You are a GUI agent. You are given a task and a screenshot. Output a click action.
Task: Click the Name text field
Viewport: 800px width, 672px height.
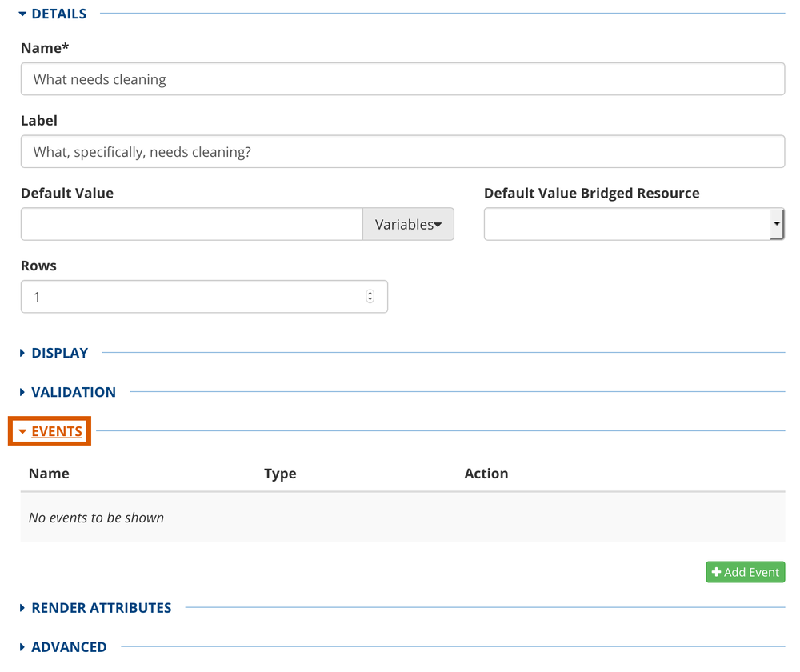pyautogui.click(x=402, y=79)
